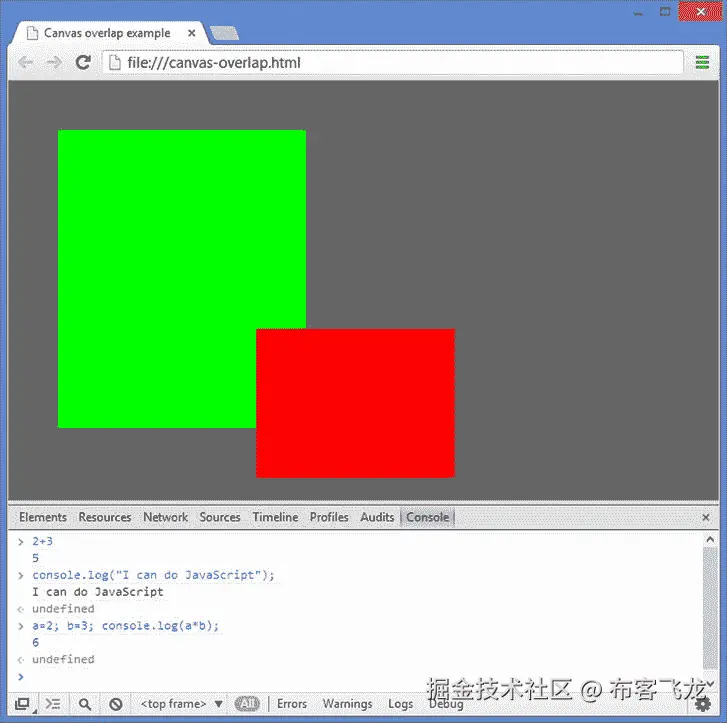This screenshot has width=727, height=723.
Task: Open DevTools settings gear
Action: [703, 704]
